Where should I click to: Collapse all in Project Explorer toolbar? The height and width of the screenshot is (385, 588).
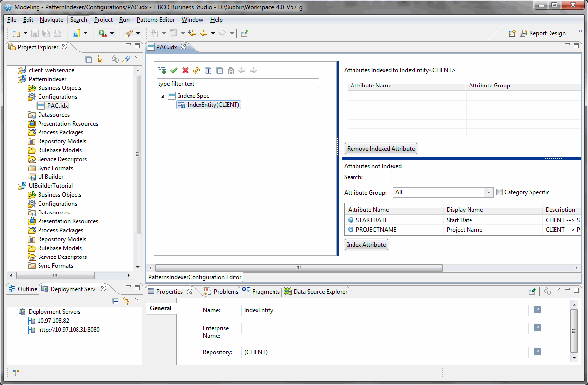(x=88, y=59)
